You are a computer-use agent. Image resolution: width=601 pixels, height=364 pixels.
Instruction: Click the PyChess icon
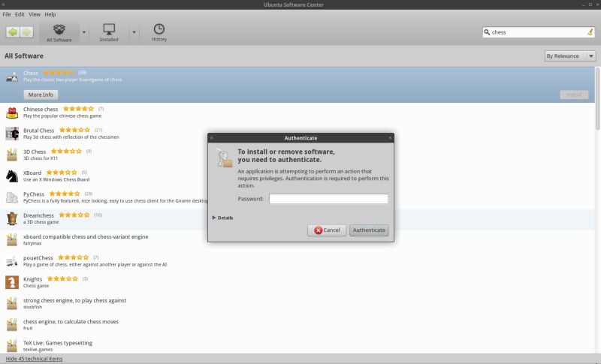tap(12, 197)
